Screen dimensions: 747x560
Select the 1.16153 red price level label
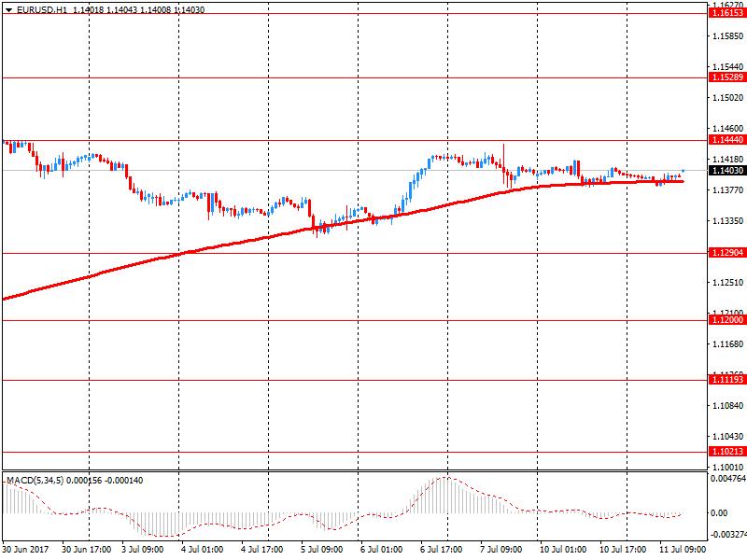point(727,13)
